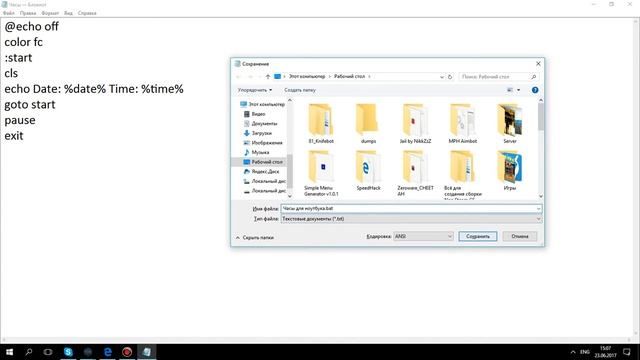Click the Back arrow in the save dialog
The height and width of the screenshot is (360, 640).
click(239, 77)
